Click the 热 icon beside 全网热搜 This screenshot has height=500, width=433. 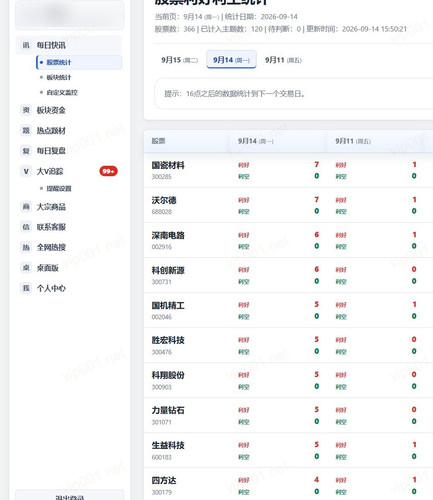pyautogui.click(x=26, y=247)
